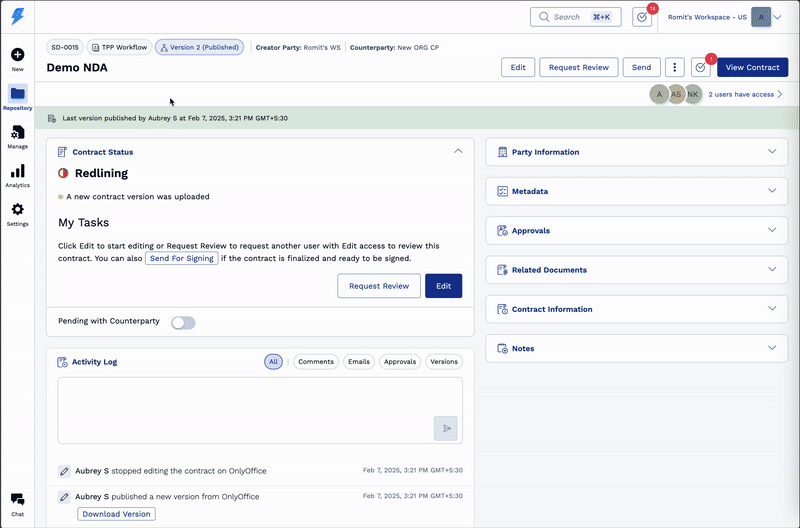Screen dimensions: 800x528
Task: Expand the Notes panel
Action: 772,348
